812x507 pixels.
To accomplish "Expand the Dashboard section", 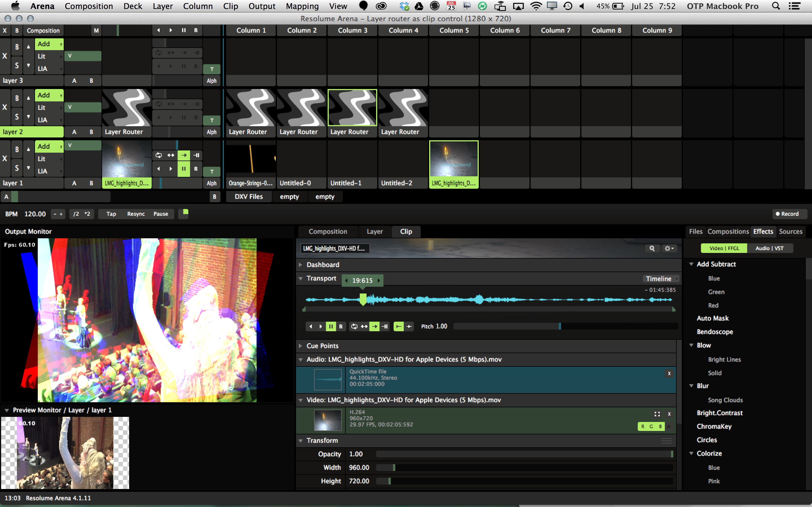I will point(301,265).
